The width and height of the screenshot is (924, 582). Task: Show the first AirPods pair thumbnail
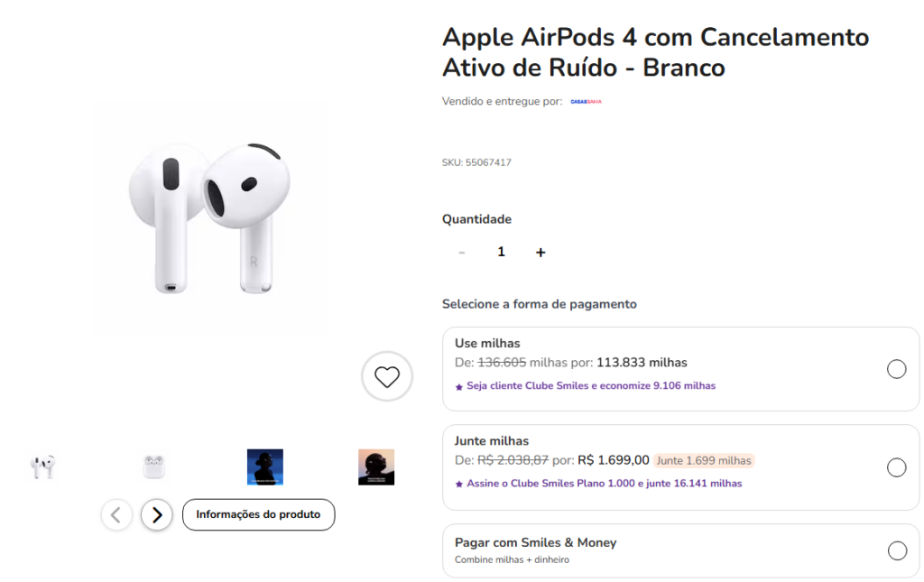coord(42,467)
